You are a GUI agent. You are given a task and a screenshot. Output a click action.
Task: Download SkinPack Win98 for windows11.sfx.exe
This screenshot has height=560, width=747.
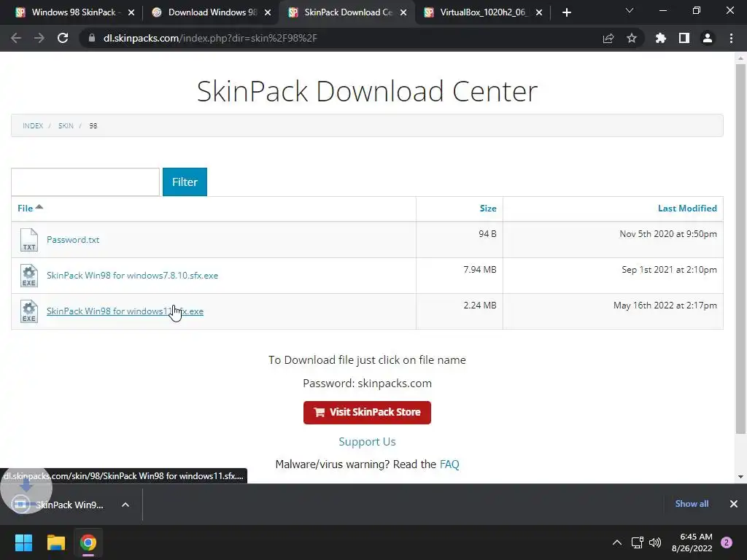click(x=125, y=311)
